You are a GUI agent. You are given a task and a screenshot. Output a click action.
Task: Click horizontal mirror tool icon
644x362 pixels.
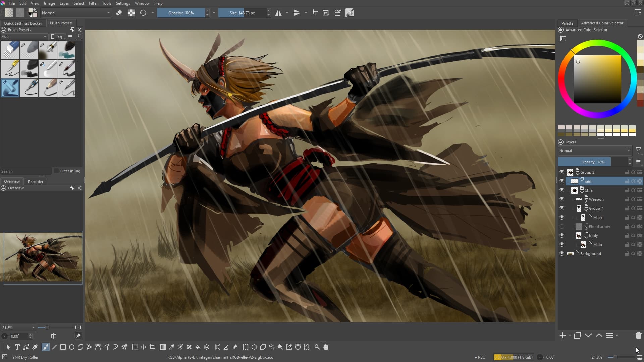point(278,13)
